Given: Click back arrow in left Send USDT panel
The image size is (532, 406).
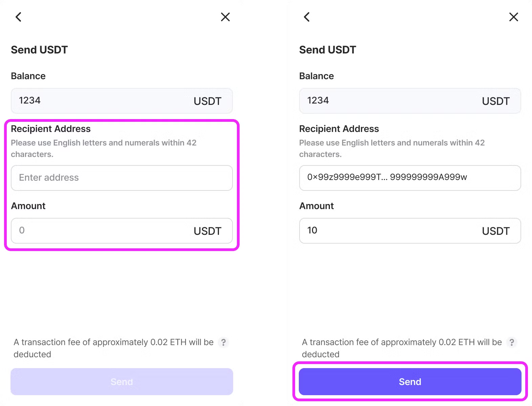Looking at the screenshot, I should 19,17.
